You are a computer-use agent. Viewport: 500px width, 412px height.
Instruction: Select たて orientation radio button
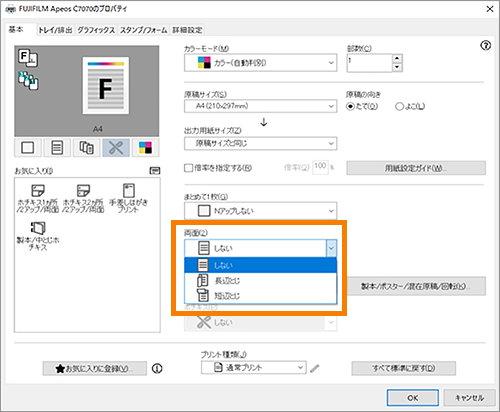point(350,106)
